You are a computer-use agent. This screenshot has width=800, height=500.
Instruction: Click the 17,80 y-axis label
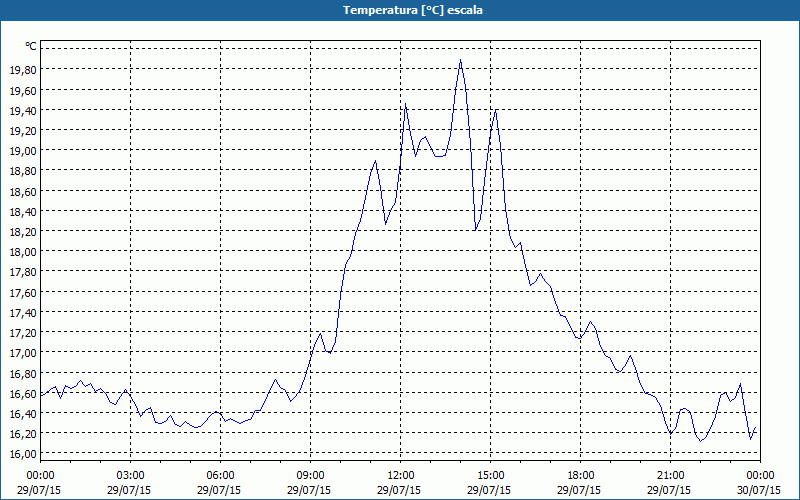[x=23, y=272]
